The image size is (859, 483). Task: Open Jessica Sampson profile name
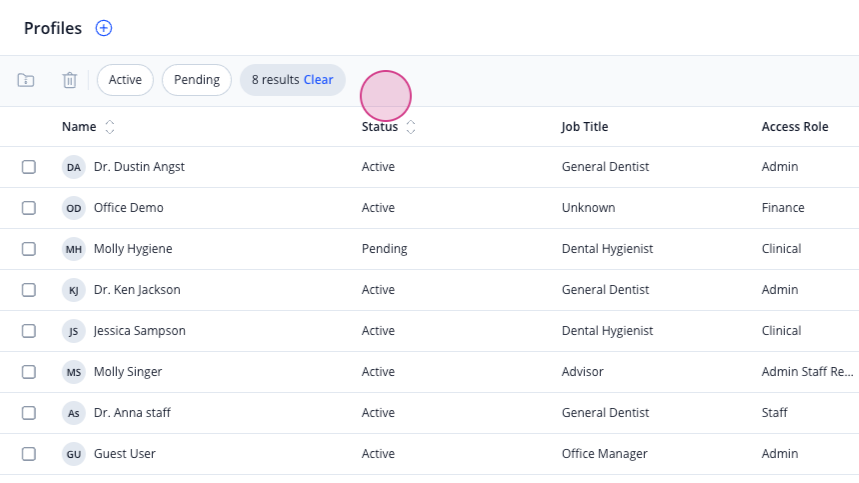140,331
